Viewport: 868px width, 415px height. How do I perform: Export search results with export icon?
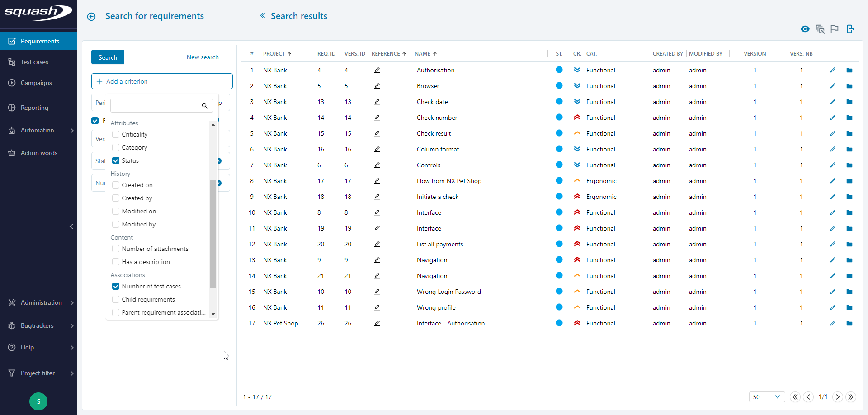coord(850,29)
